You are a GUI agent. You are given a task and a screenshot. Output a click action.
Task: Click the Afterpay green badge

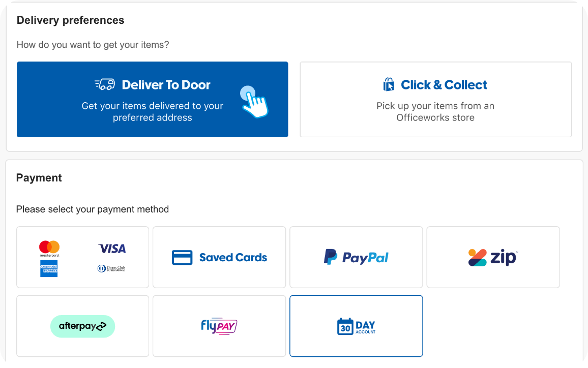[x=82, y=326]
